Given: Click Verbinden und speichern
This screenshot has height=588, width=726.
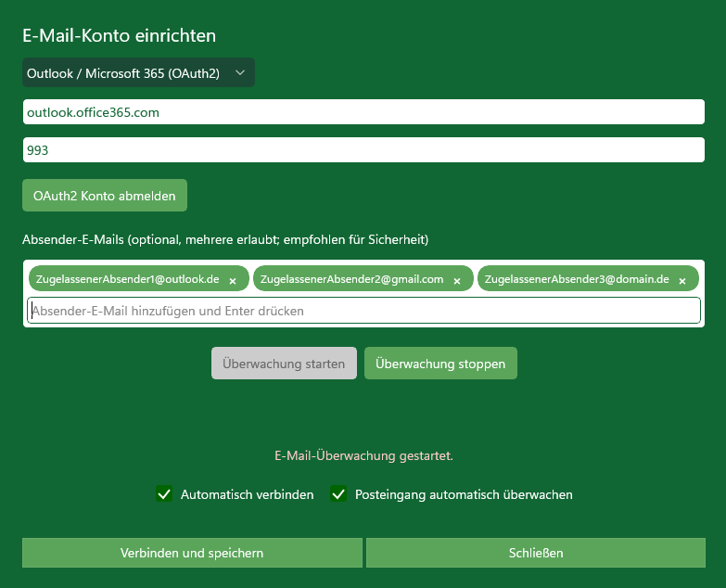Looking at the screenshot, I should (x=192, y=553).
